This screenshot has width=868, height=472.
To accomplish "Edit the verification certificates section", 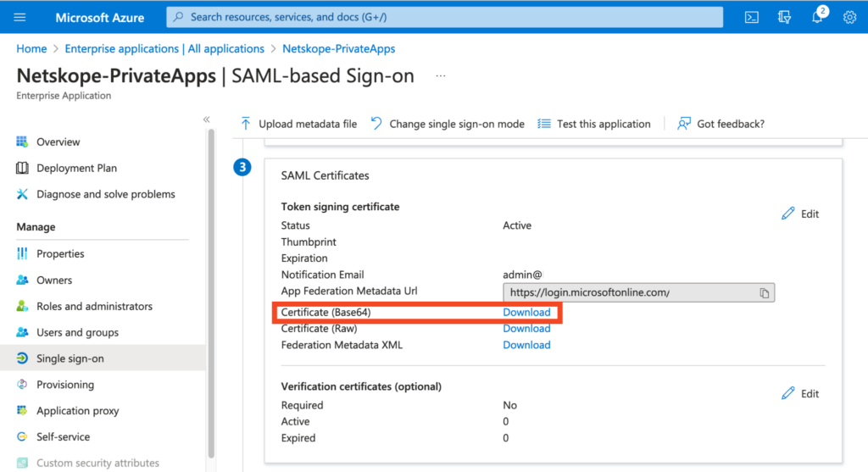I will point(800,393).
